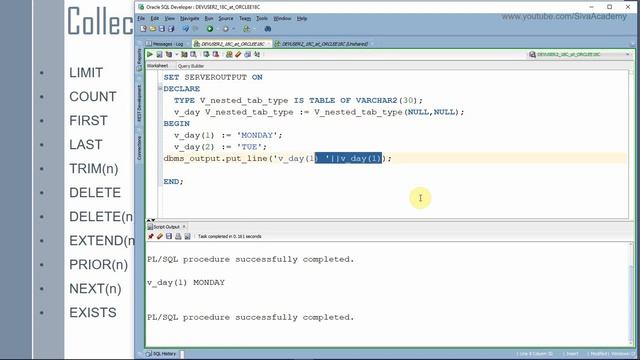Click the Explain Plan icon
This screenshot has height=360, width=640.
pos(169,54)
